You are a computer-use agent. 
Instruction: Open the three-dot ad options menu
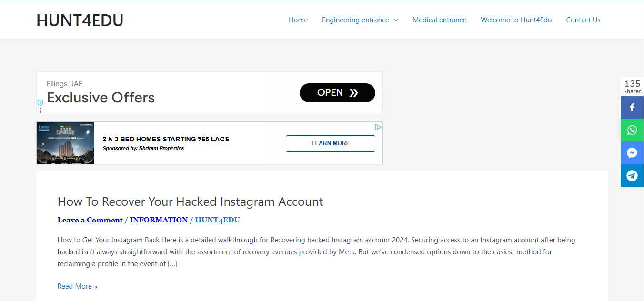[40, 110]
